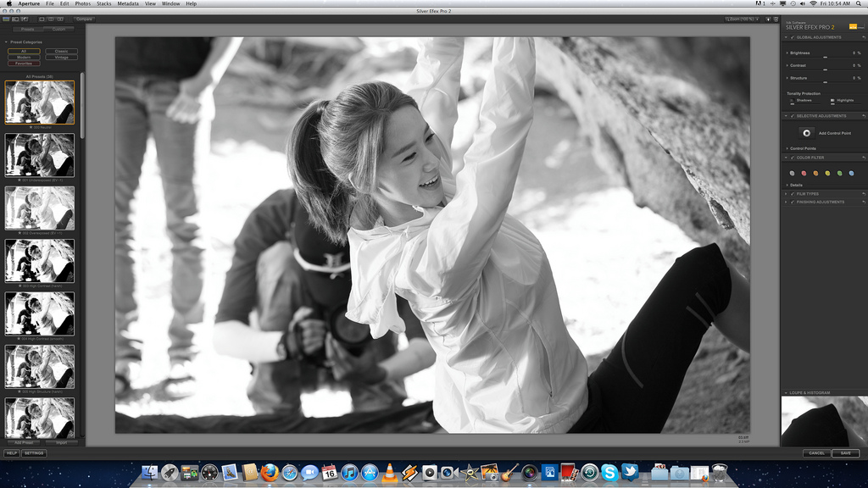
Task: Uncheck the Film Types checkbox
Action: click(x=792, y=194)
